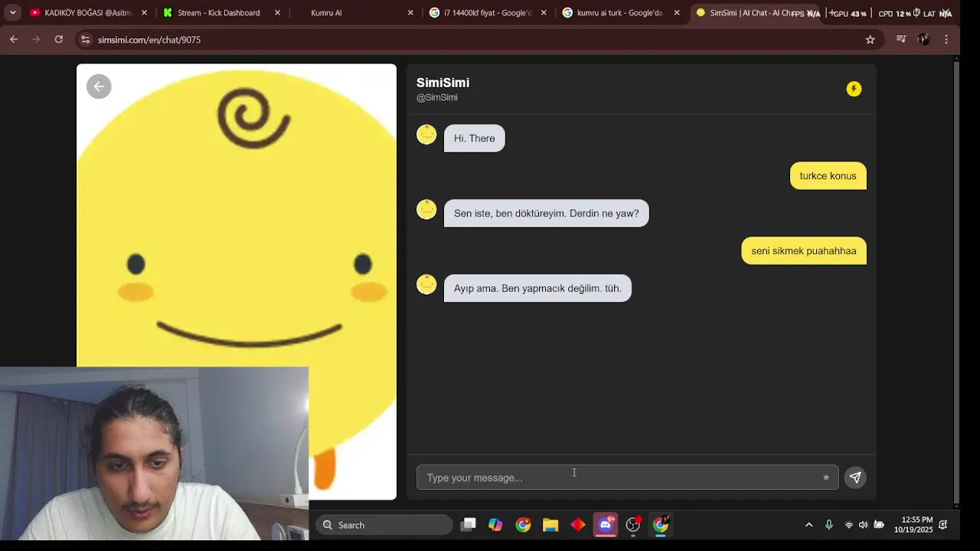980x551 pixels.
Task: Open Wi-Fi network settings in tray
Action: click(848, 525)
